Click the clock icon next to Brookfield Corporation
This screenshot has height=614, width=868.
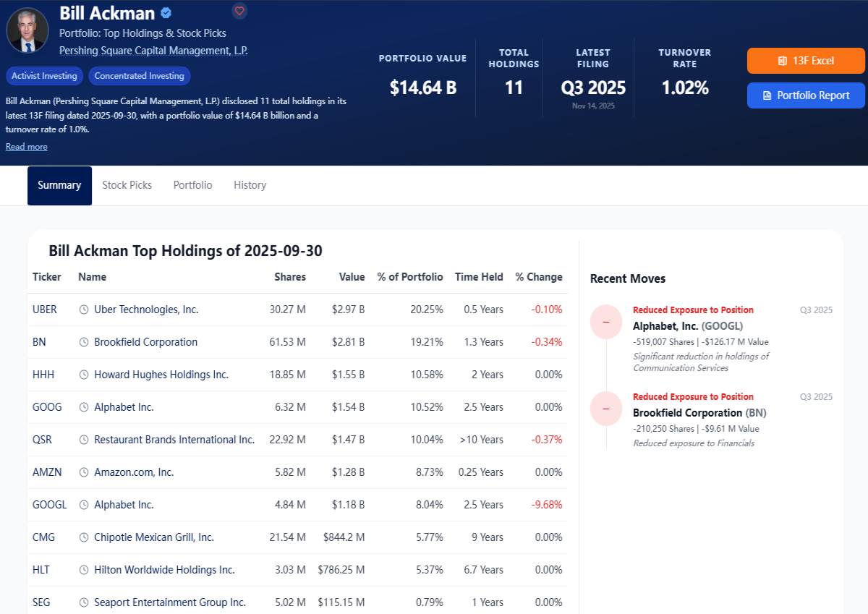tap(84, 342)
